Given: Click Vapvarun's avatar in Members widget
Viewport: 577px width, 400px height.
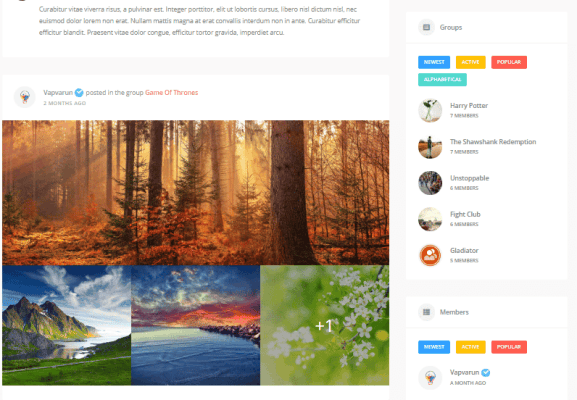Looking at the screenshot, I should pyautogui.click(x=430, y=378).
